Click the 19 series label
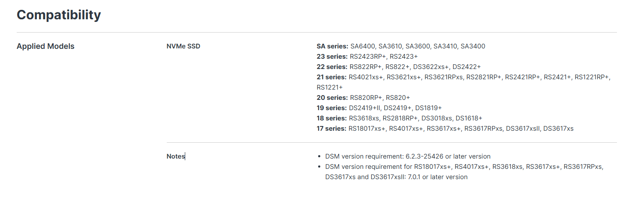 point(331,108)
